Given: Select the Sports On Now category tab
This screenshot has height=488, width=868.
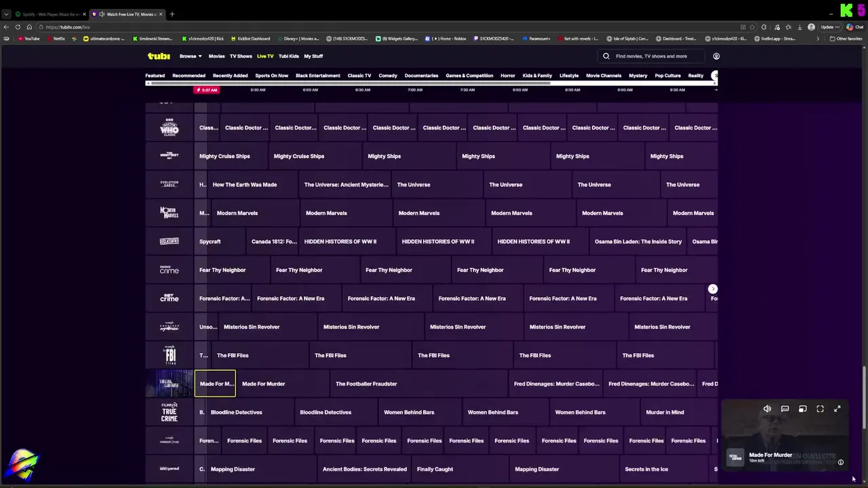Looking at the screenshot, I should [271, 76].
